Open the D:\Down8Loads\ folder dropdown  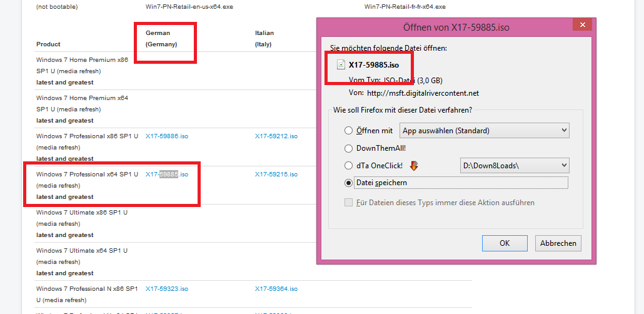[x=514, y=166]
